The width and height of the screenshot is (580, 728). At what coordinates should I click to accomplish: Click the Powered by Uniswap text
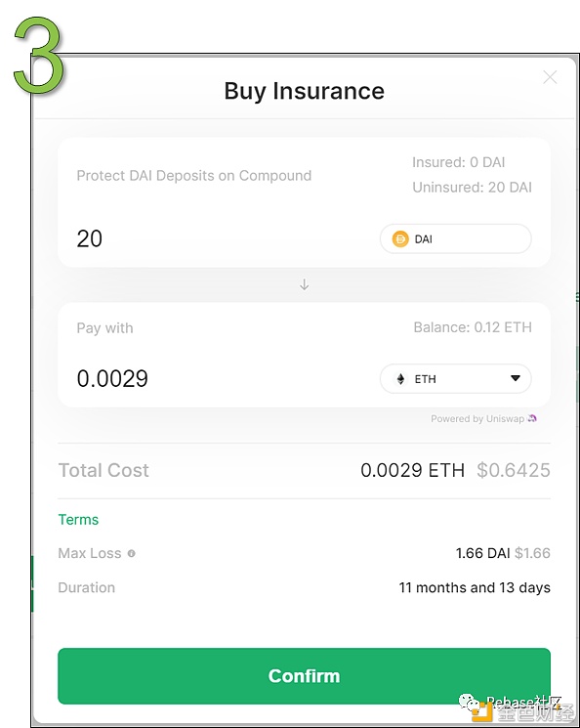[477, 419]
